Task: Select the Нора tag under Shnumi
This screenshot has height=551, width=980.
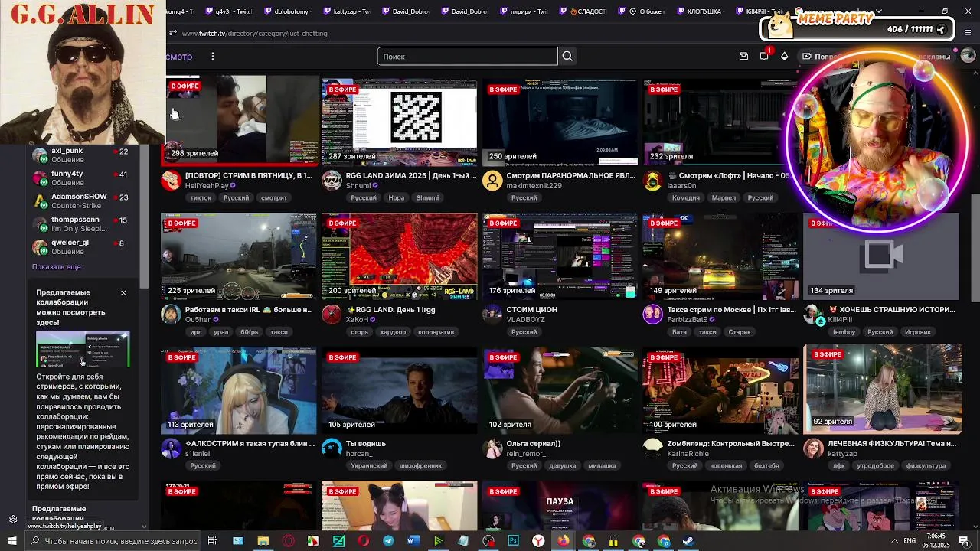Action: point(396,198)
